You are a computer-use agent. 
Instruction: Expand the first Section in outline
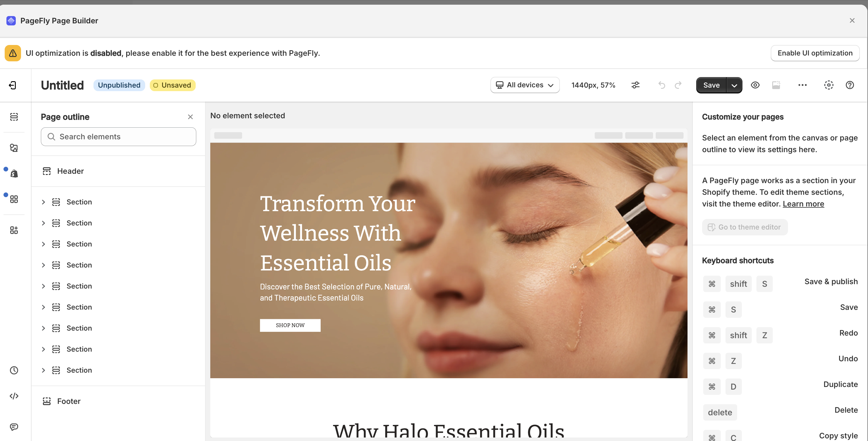click(x=44, y=202)
